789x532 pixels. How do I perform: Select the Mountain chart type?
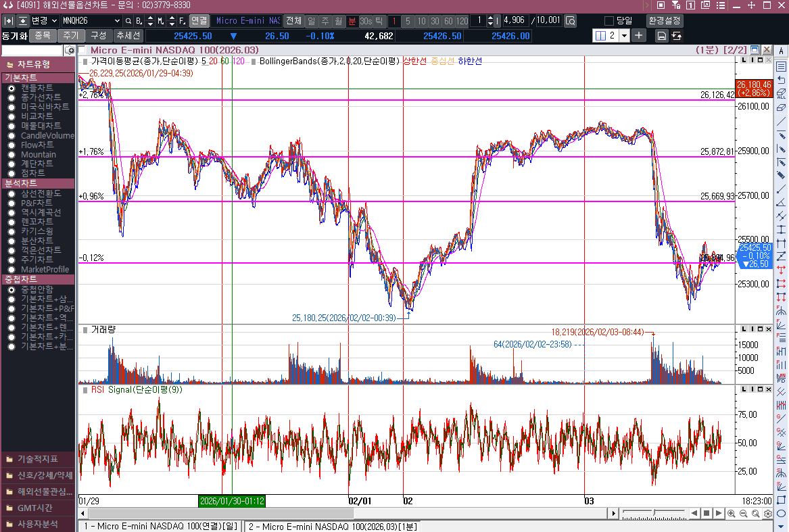coord(11,155)
